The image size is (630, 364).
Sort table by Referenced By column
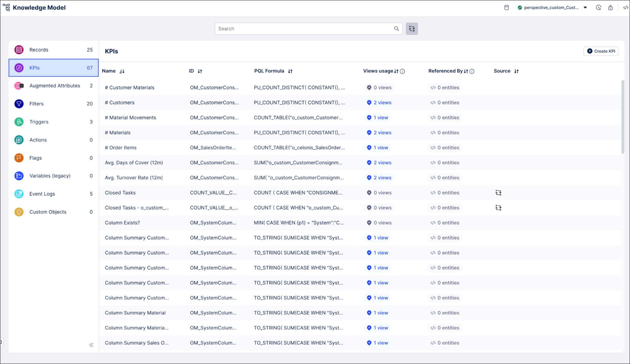coord(466,71)
